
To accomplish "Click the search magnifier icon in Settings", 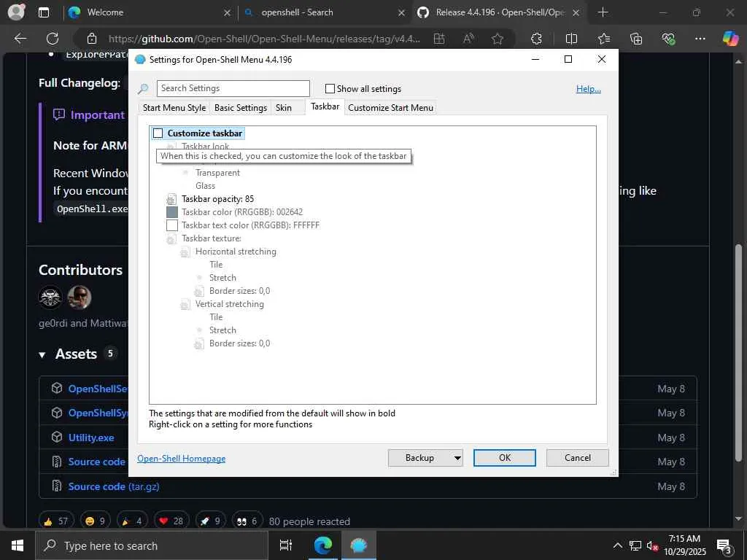I will tap(143, 88).
